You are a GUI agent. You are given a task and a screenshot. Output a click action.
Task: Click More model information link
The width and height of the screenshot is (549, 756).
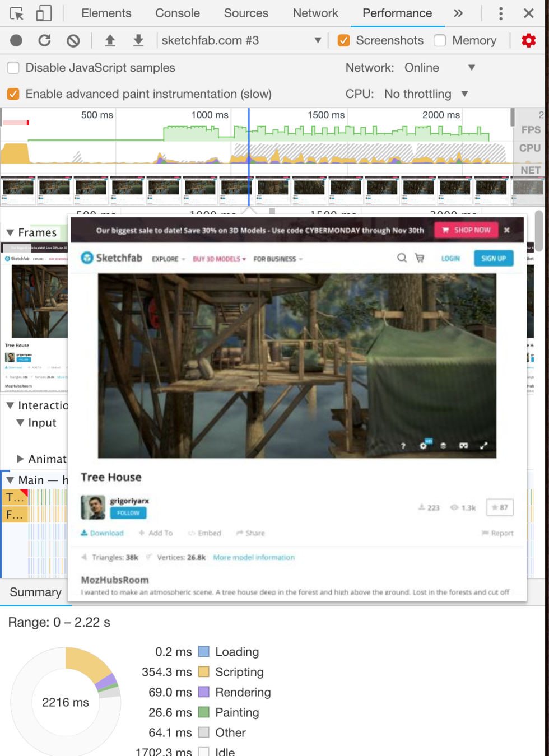254,557
